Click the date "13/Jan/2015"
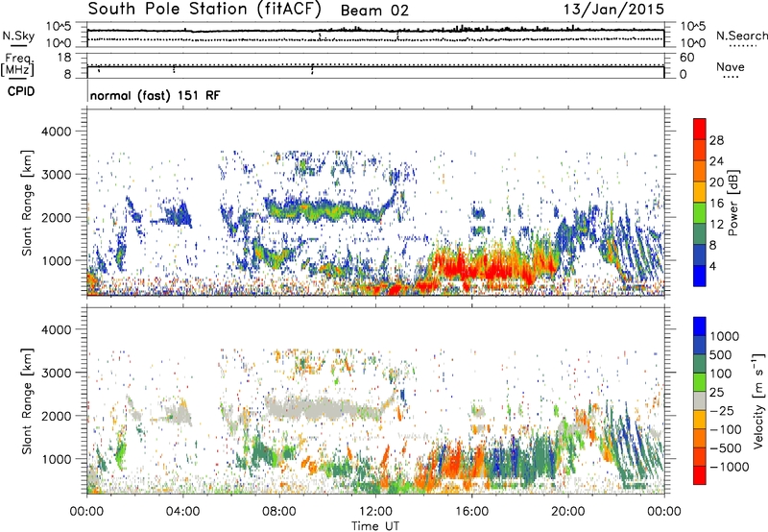768x532 pixels. coord(613,9)
